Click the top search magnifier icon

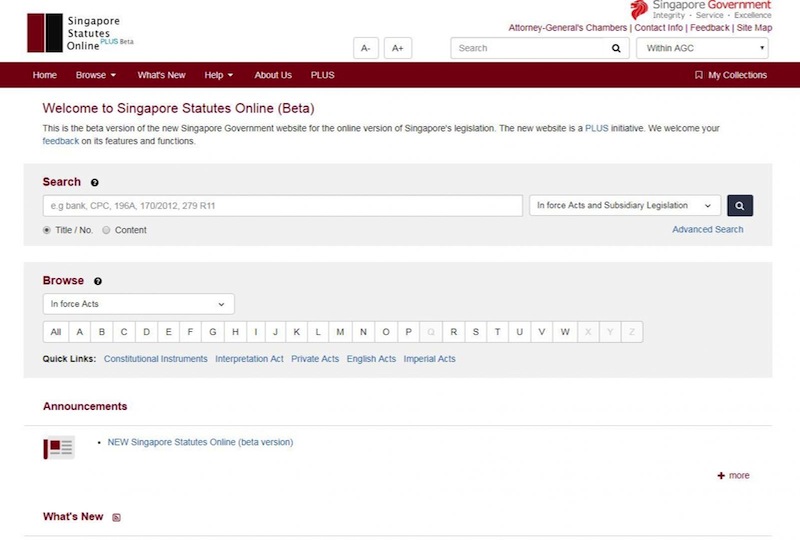[x=616, y=48]
